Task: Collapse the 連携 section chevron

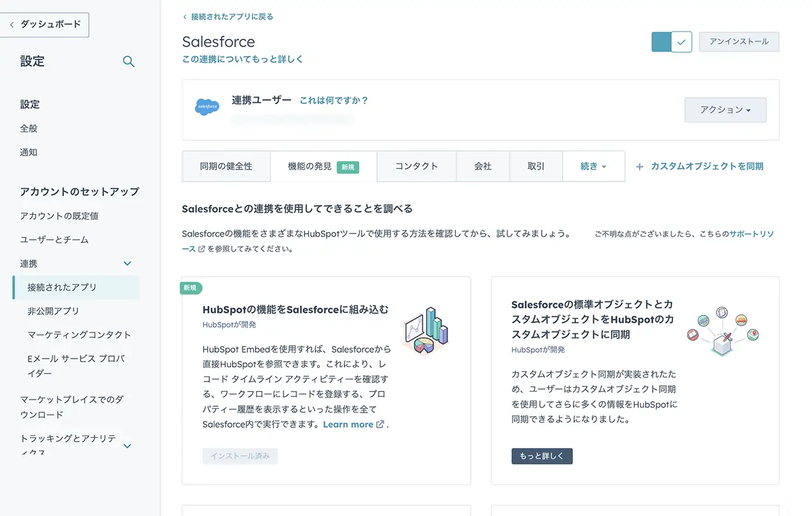Action: click(127, 263)
